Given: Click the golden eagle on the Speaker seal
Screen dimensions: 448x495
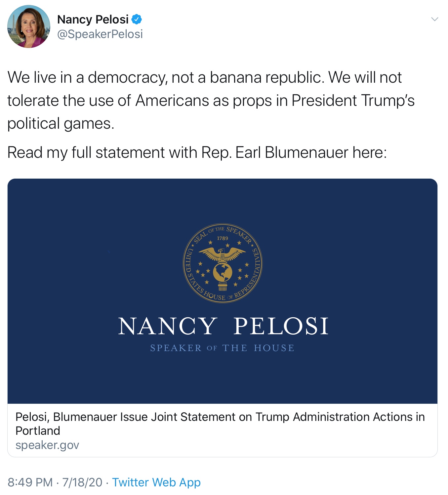Looking at the screenshot, I should coord(223,255).
